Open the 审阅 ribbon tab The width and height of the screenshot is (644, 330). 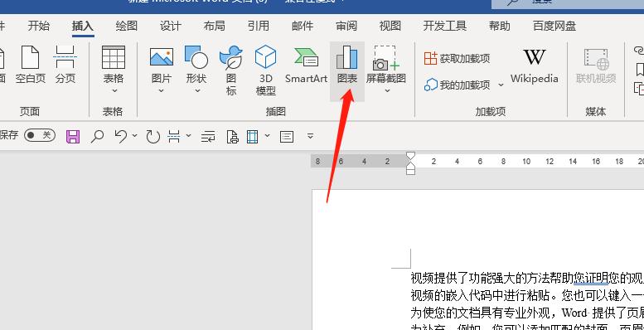(346, 27)
